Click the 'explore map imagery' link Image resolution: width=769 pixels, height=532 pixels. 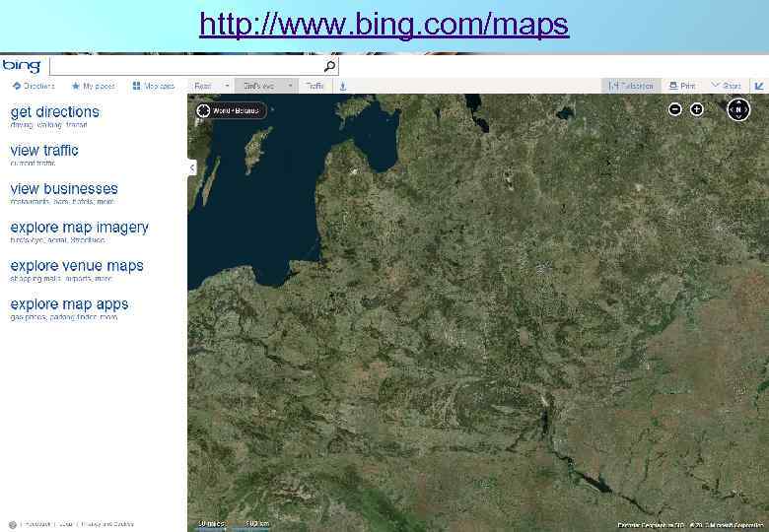[79, 228]
